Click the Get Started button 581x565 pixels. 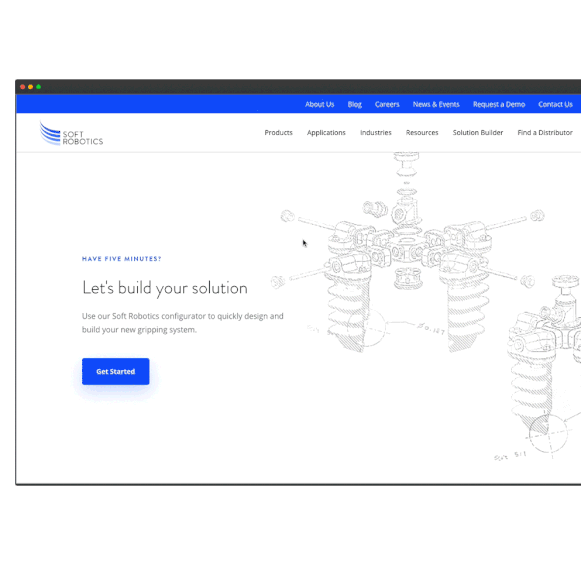pyautogui.click(x=116, y=371)
